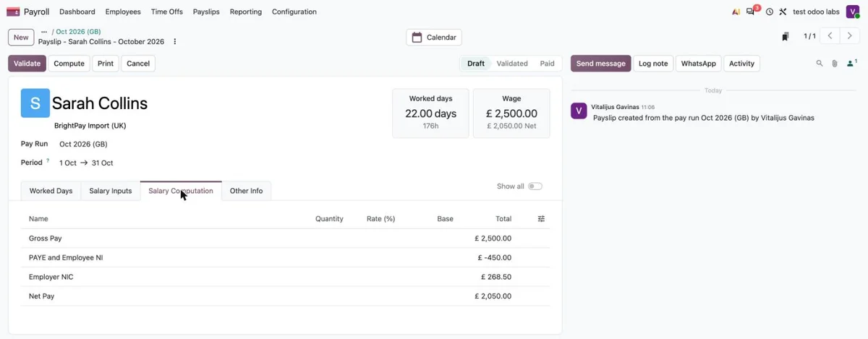868x339 pixels.
Task: Go to the previous record arrow
Action: [830, 36]
